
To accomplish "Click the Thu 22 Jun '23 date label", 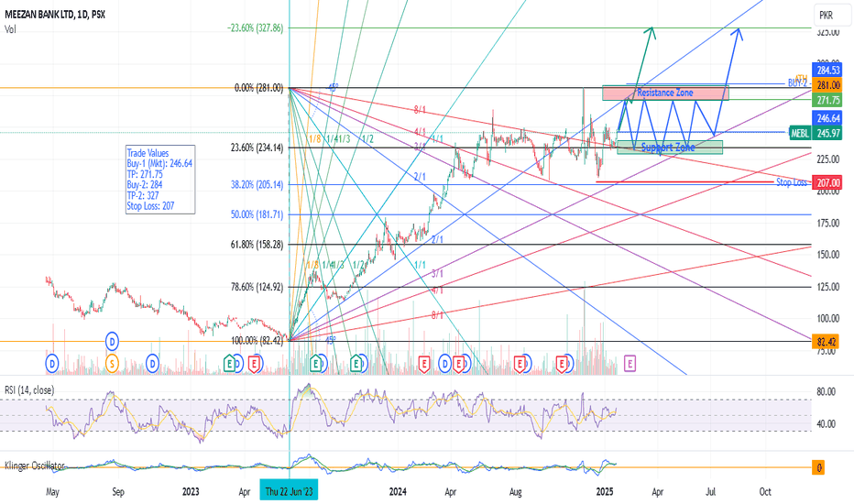I will [x=290, y=491].
